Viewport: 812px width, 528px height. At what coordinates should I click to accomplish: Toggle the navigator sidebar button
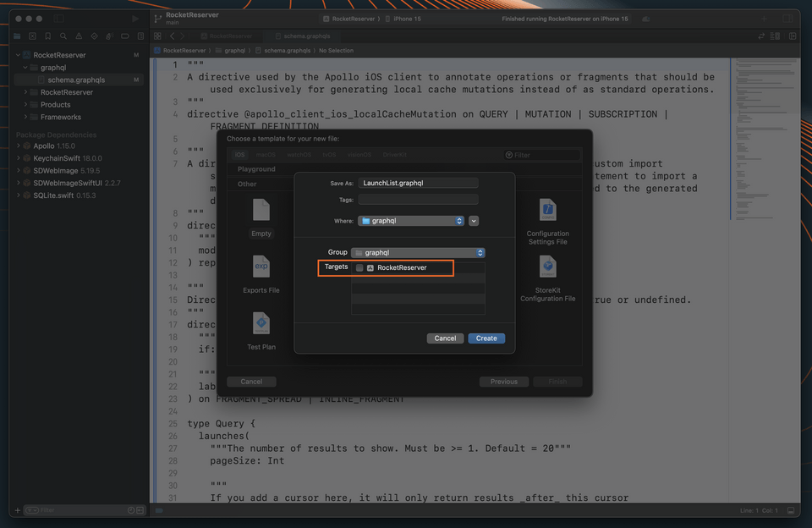59,19
